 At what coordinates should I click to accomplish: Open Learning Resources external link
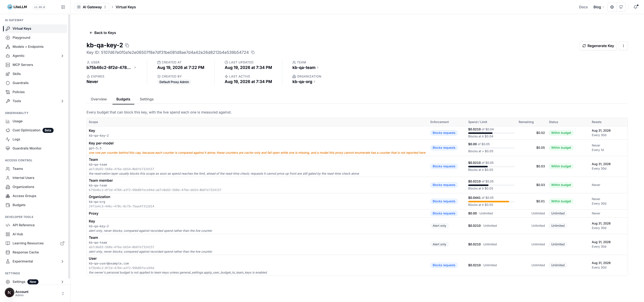(x=35, y=243)
